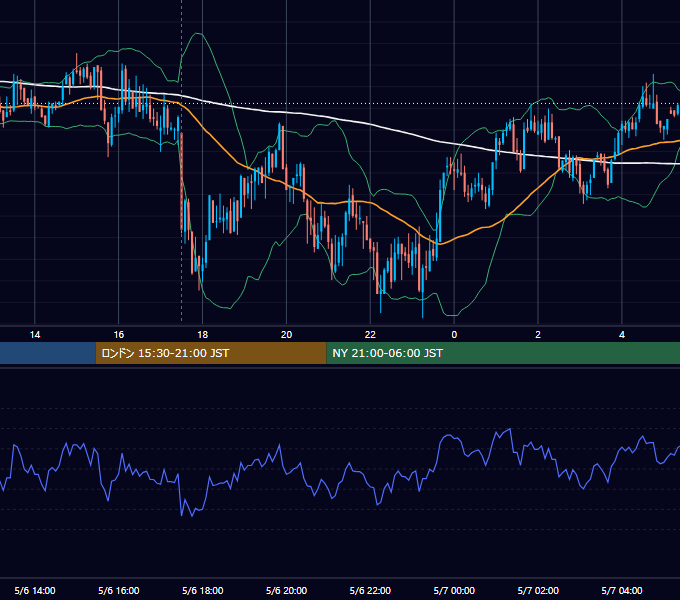The height and width of the screenshot is (600, 680).
Task: Click the '5/6 14:00' date label
Action: (x=35, y=590)
